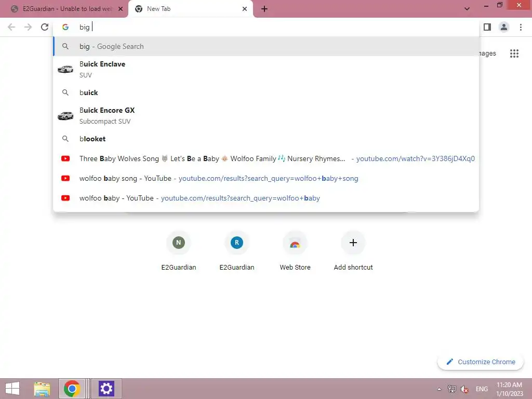Click the Buick Enclave car thumbnail
Image resolution: width=532 pixels, height=399 pixels.
pos(65,69)
